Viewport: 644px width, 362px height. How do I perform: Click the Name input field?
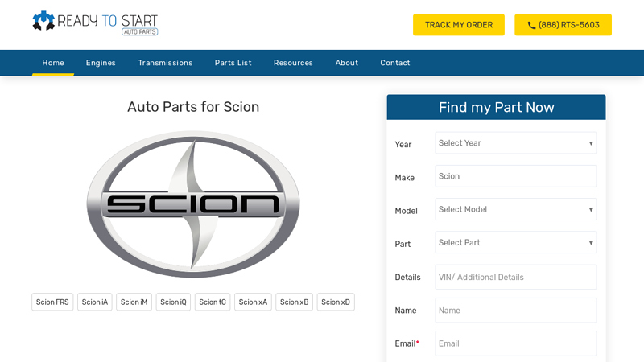point(515,311)
